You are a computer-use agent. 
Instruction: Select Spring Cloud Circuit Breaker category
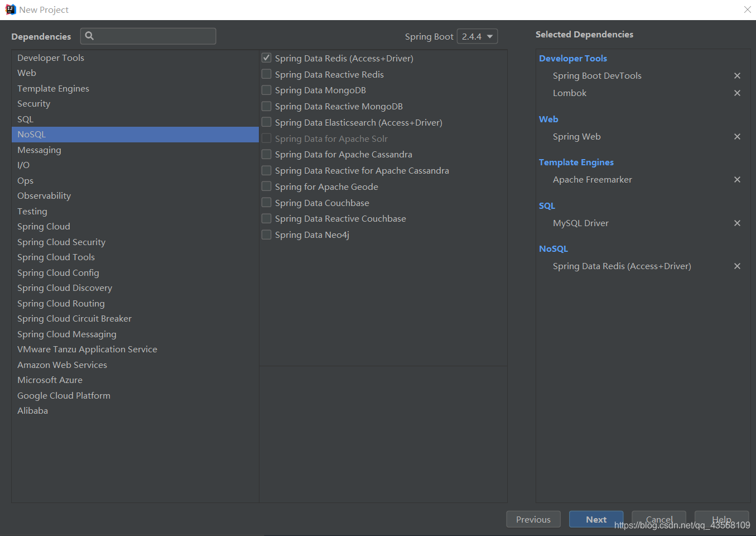click(x=135, y=319)
